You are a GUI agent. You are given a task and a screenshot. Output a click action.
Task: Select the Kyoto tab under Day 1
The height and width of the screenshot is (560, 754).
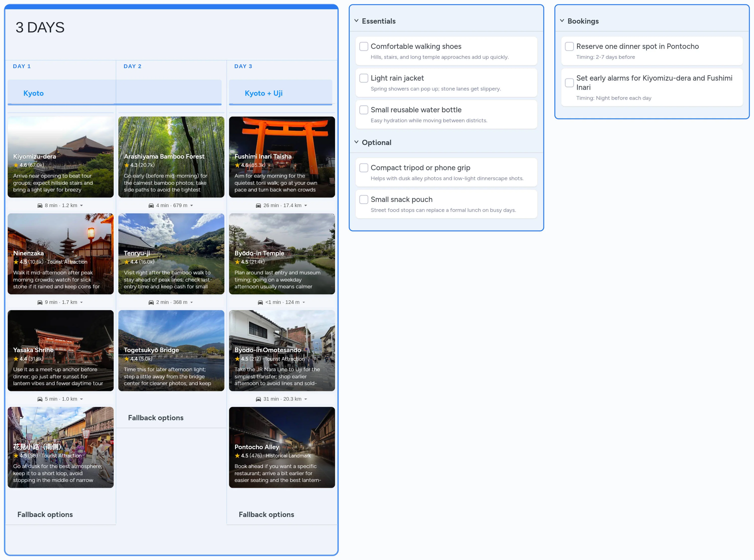point(33,93)
